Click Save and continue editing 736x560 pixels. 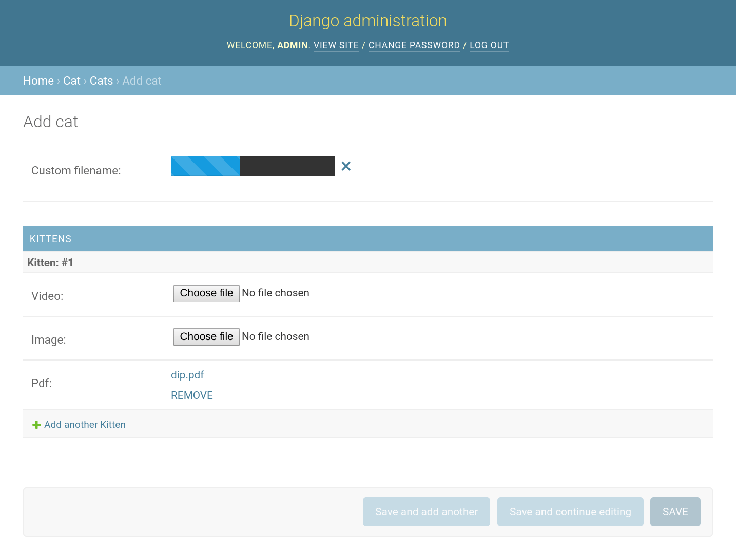(570, 511)
